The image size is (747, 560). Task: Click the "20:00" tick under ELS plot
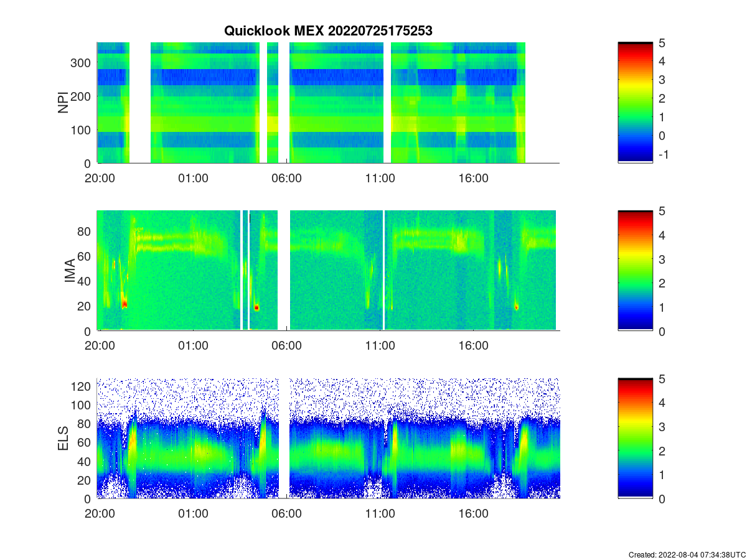click(100, 514)
